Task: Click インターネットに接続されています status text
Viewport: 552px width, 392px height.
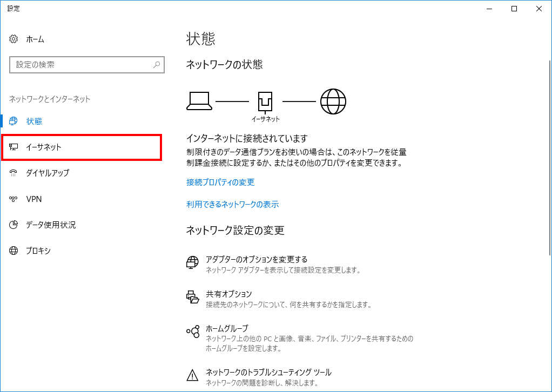Action: click(x=247, y=138)
